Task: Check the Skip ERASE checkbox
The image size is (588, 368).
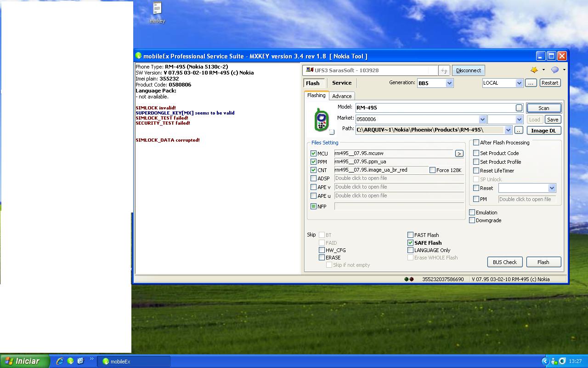Action: click(322, 258)
